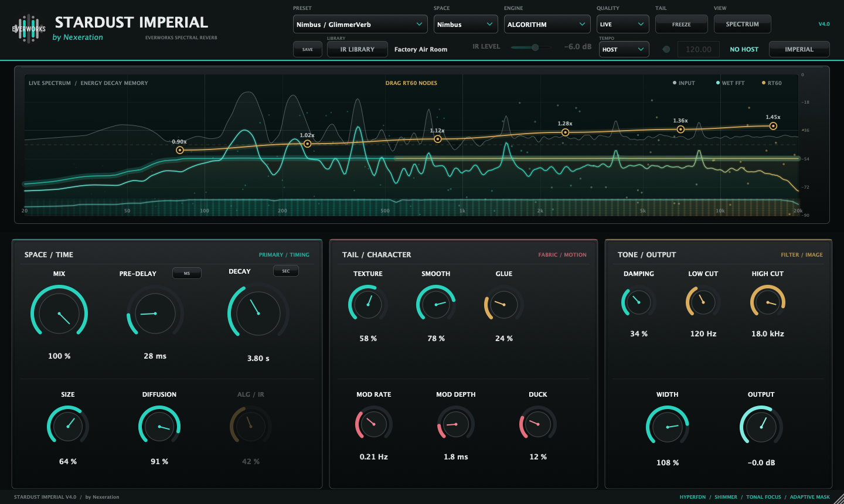Toggle INPUT trace in spectrum legend

pyautogui.click(x=684, y=83)
